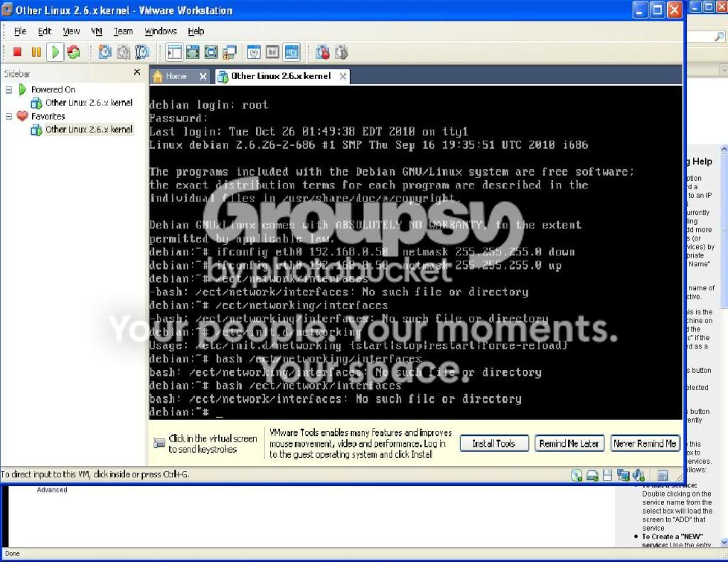Open the Windows menu
Screen dimensions: 728x562
[x=161, y=31]
